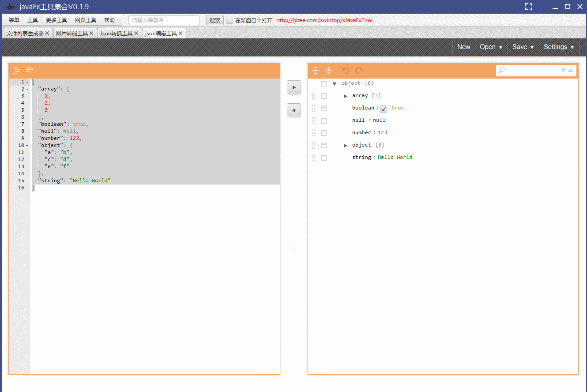This screenshot has height=392, width=587.
Task: Grab drag handle of string row
Action: 314,158
